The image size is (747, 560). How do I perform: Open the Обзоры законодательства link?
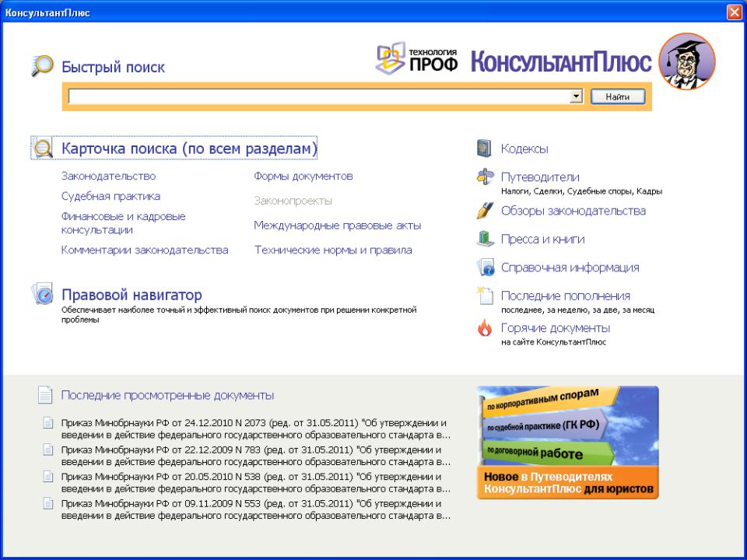tap(573, 211)
